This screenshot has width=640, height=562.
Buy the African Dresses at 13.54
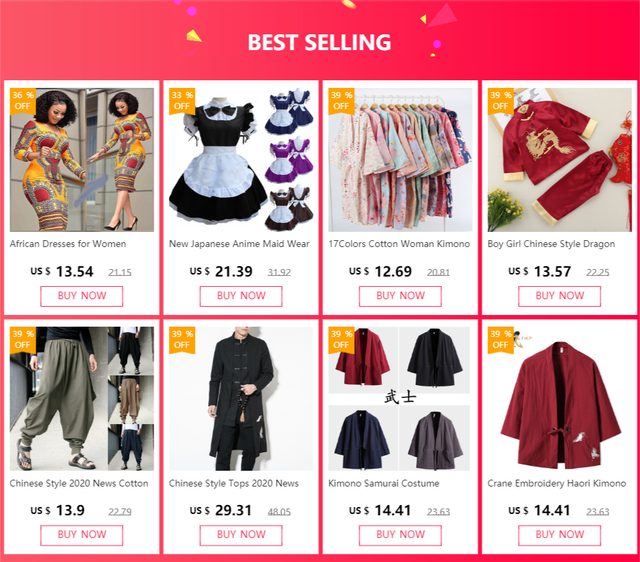click(x=82, y=296)
